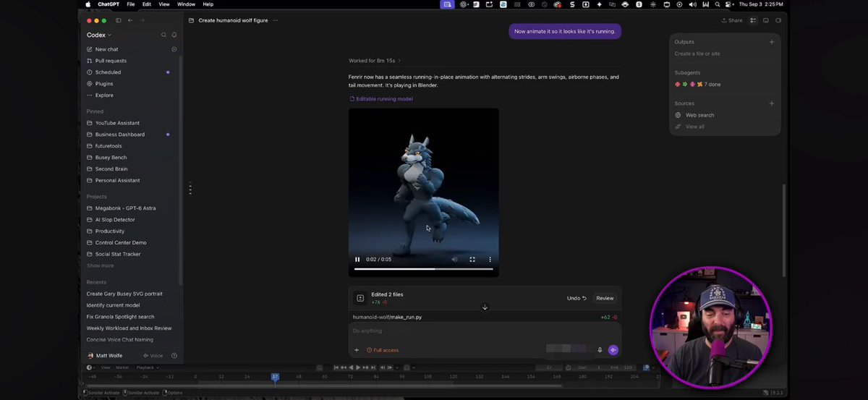Enter video fullscreen
This screenshot has height=400, width=868.
tap(472, 260)
